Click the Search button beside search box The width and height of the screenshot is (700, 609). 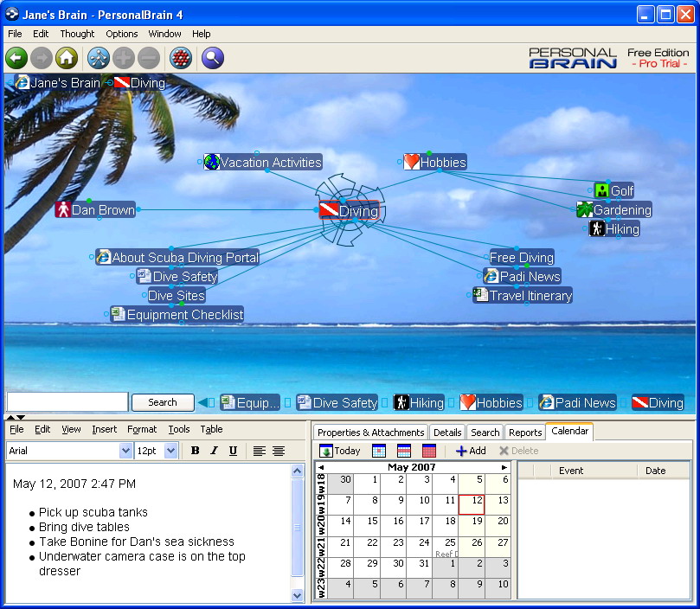tap(163, 402)
